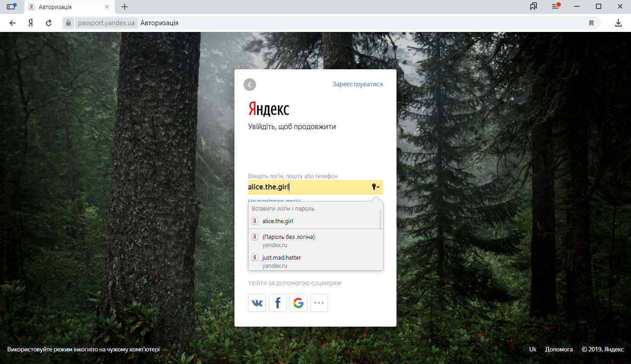Click the Я icon beside Пароль без логіна

pos(255,237)
